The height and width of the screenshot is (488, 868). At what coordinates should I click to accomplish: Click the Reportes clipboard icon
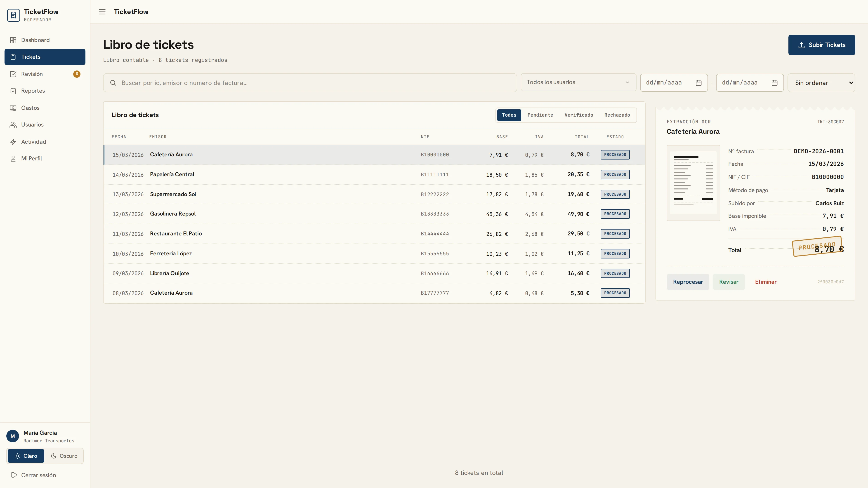point(13,91)
